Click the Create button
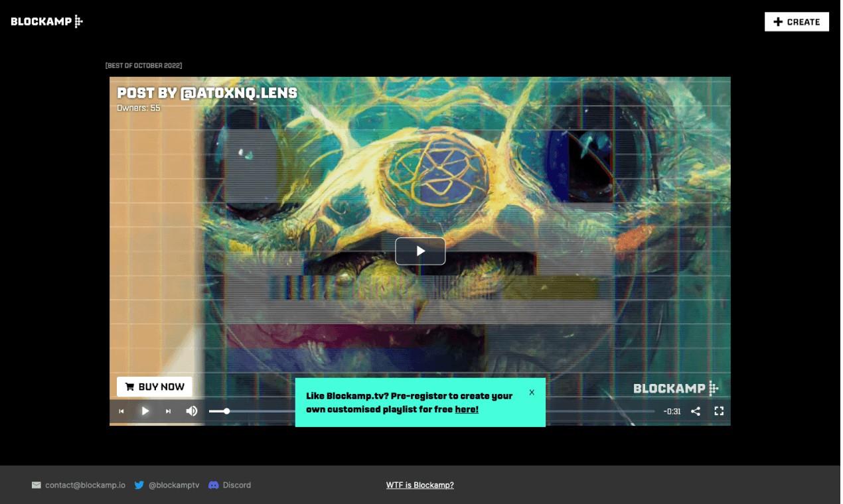This screenshot has width=843, height=504. tap(796, 22)
